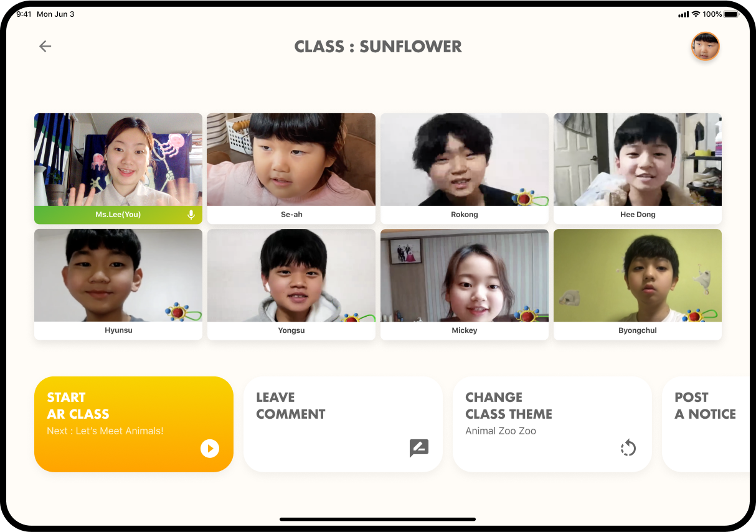Click the comment pencil icon on Leave Comment
756x532 pixels.
(x=419, y=448)
